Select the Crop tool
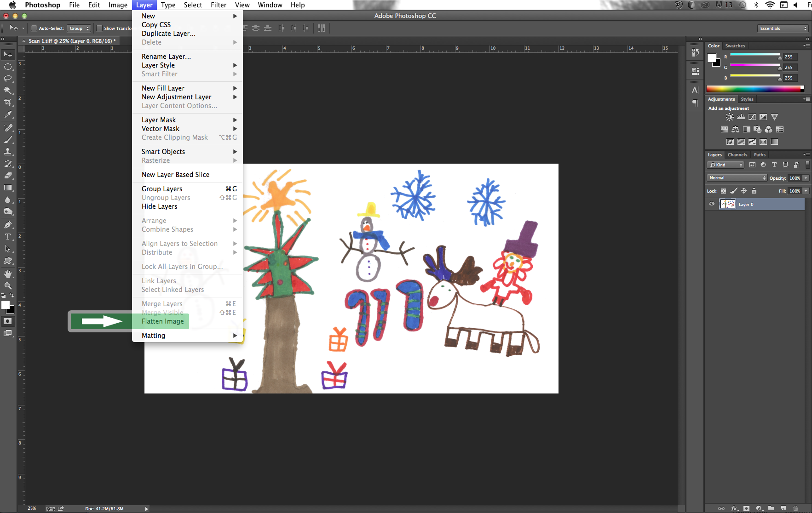812x513 pixels. [x=8, y=103]
